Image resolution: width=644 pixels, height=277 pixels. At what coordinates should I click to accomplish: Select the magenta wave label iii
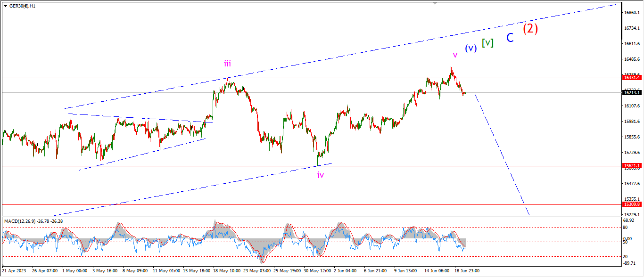[x=227, y=64]
